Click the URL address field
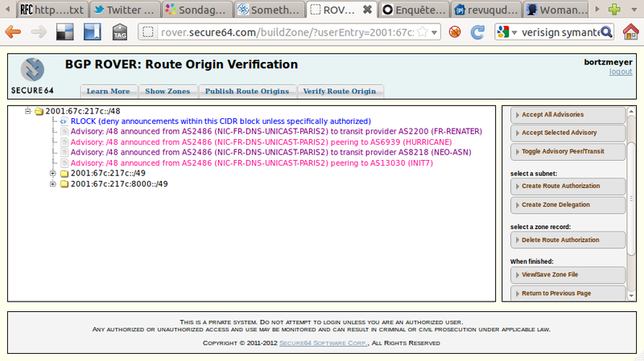 [x=287, y=32]
